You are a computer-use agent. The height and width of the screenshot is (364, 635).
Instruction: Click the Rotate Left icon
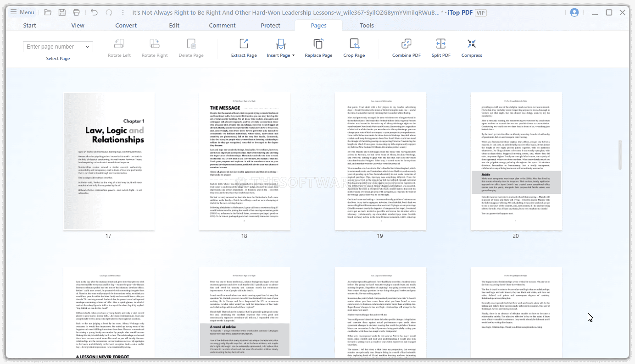tap(119, 44)
